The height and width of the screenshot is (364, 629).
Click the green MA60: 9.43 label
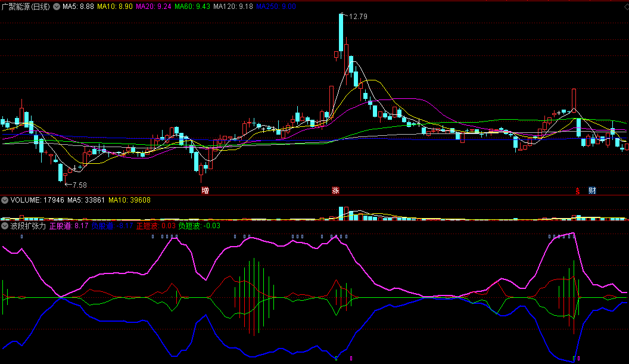click(192, 7)
